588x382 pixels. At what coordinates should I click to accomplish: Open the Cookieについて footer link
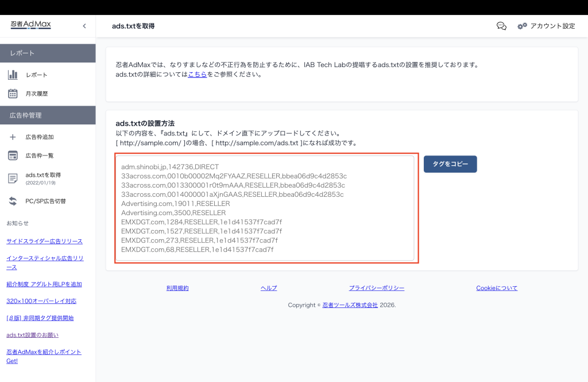tap(496, 288)
